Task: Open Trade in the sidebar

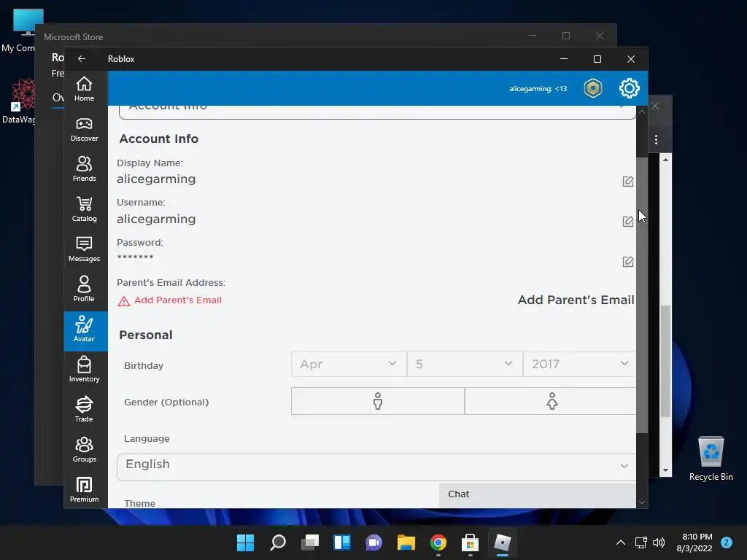Action: (85, 410)
